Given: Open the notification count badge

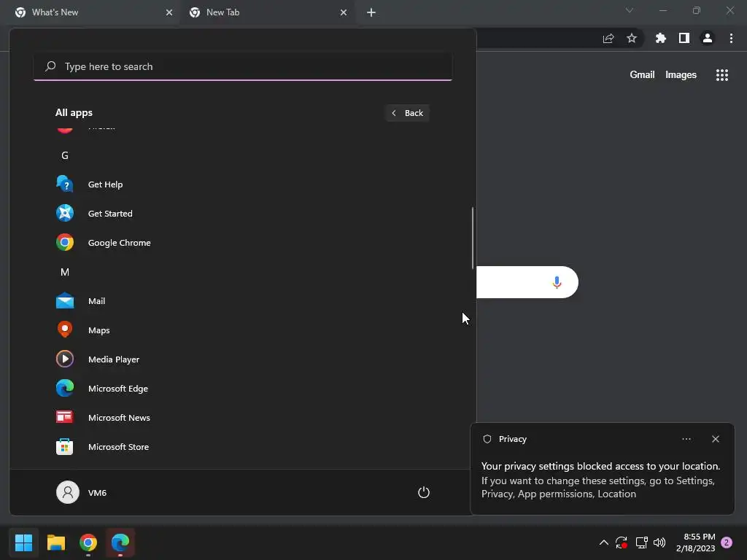Looking at the screenshot, I should pyautogui.click(x=727, y=542).
